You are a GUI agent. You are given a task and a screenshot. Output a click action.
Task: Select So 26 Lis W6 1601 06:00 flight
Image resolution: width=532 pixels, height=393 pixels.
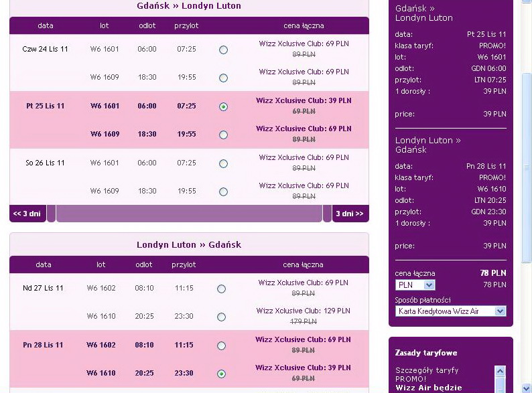coord(223,164)
